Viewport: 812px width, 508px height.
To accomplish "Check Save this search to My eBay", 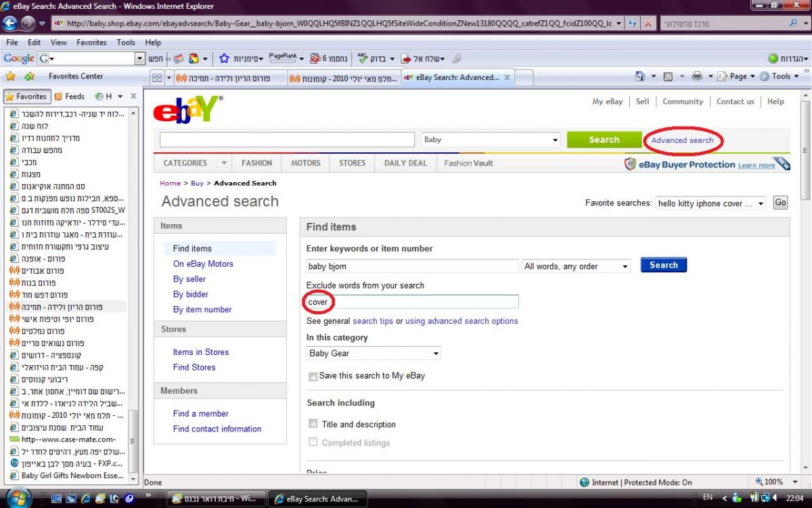I will click(313, 376).
